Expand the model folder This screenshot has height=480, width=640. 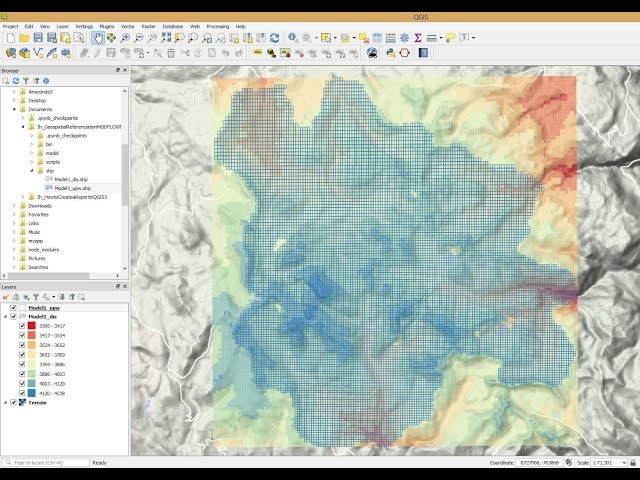pyautogui.click(x=32, y=153)
